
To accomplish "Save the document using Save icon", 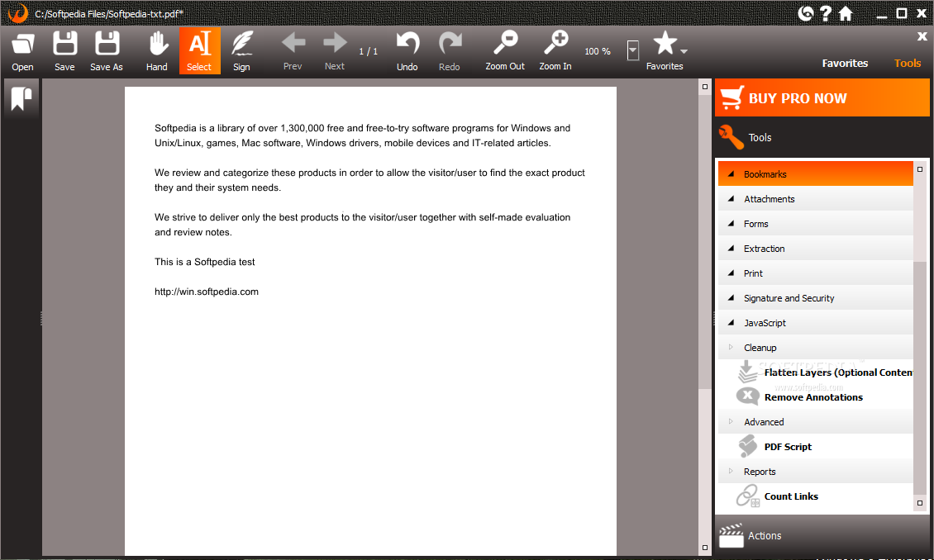I will click(x=64, y=45).
